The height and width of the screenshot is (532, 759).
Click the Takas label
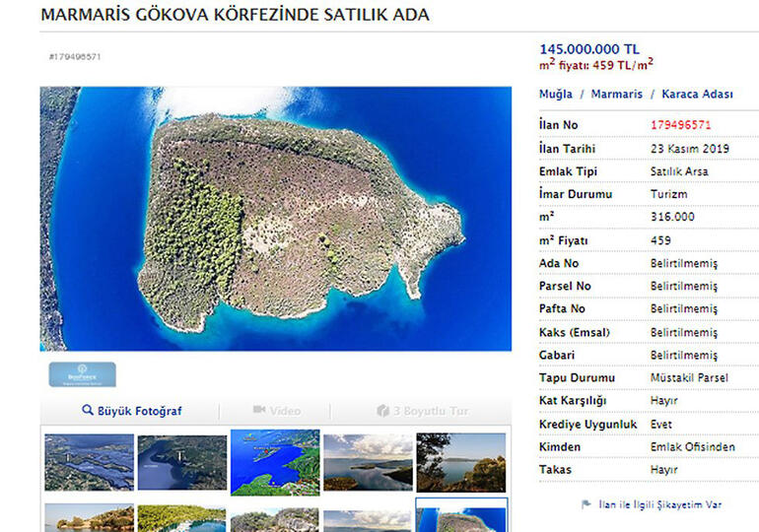555,470
